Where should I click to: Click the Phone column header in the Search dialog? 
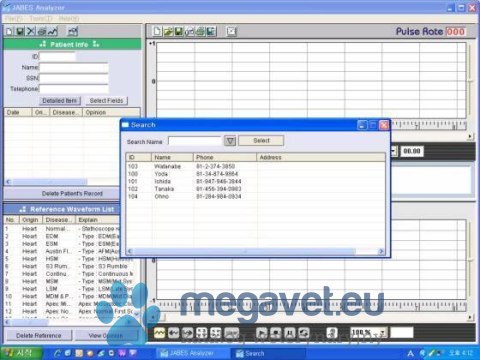coord(225,157)
